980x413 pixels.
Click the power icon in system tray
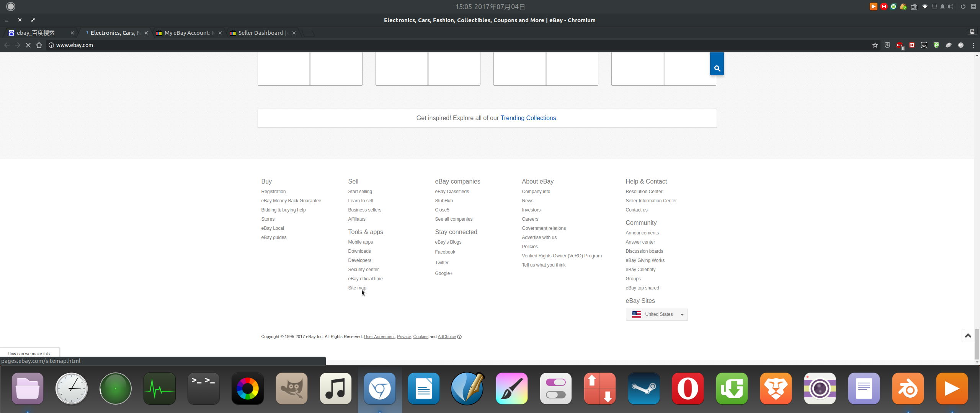pyautogui.click(x=963, y=7)
